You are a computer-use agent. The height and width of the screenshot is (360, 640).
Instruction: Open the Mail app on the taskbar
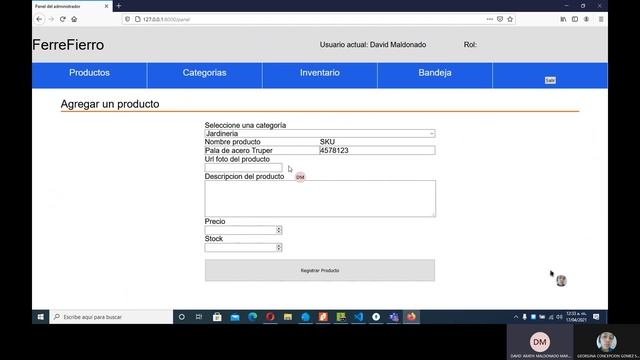click(235, 317)
